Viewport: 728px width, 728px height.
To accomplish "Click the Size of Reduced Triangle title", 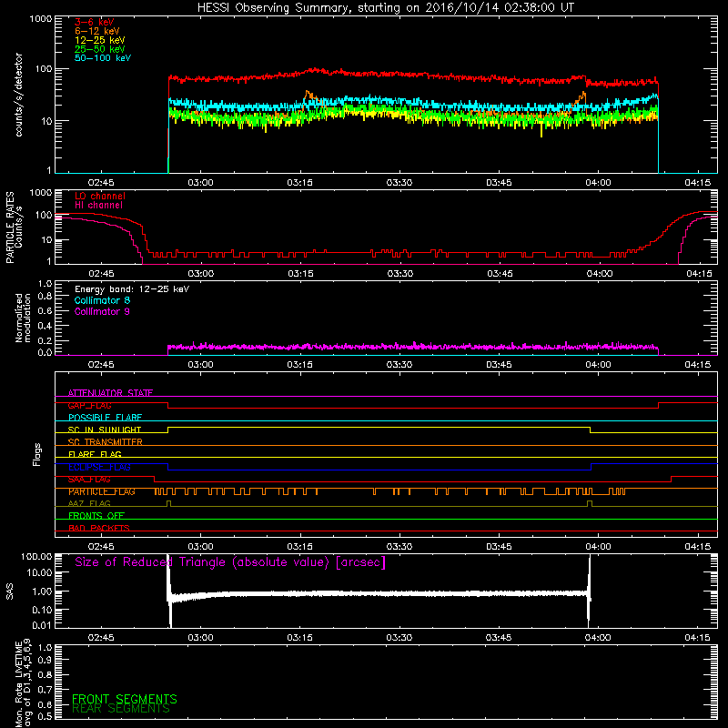I will pos(230,562).
